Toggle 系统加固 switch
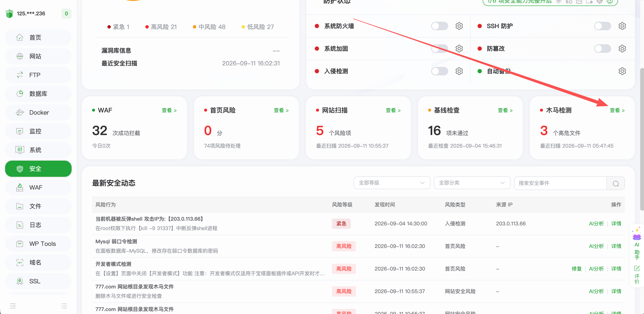 (x=439, y=49)
